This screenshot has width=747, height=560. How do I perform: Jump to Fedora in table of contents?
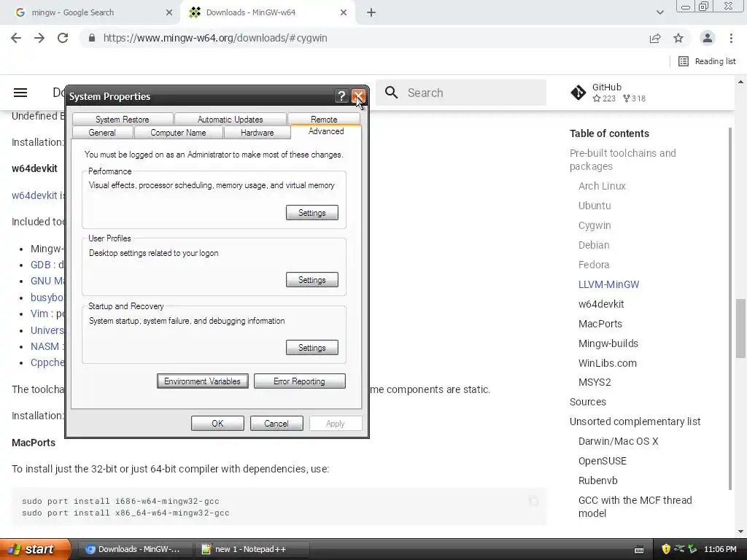tap(594, 264)
